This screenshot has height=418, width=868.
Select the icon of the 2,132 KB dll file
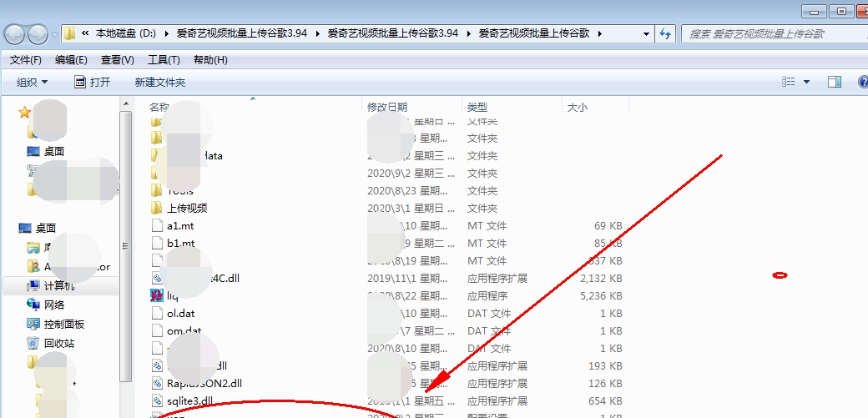(x=157, y=278)
